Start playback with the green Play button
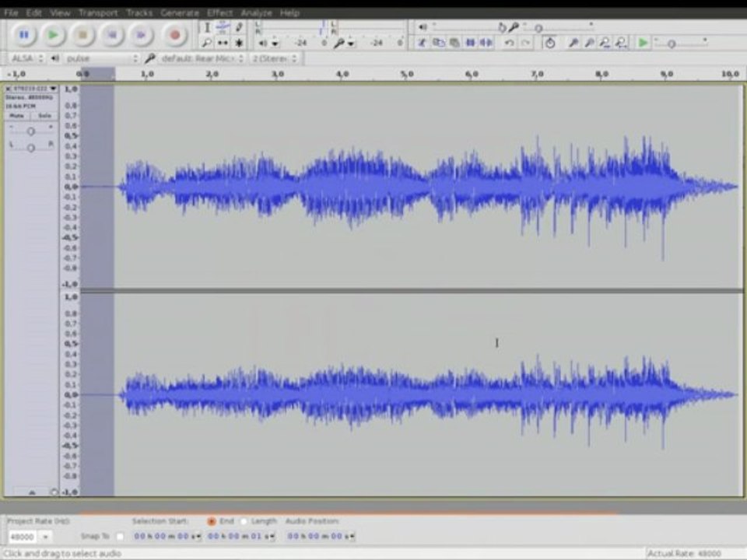Viewport: 747px width, 560px height. (x=53, y=35)
